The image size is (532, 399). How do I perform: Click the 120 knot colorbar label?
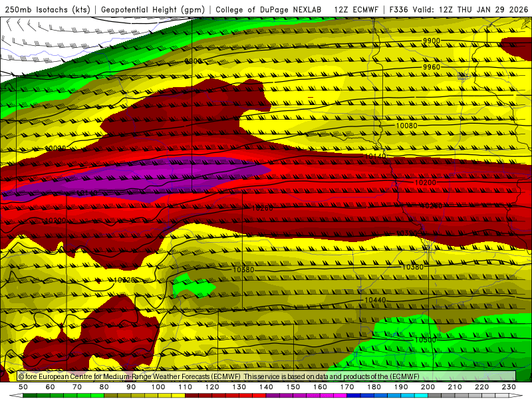tap(212, 387)
